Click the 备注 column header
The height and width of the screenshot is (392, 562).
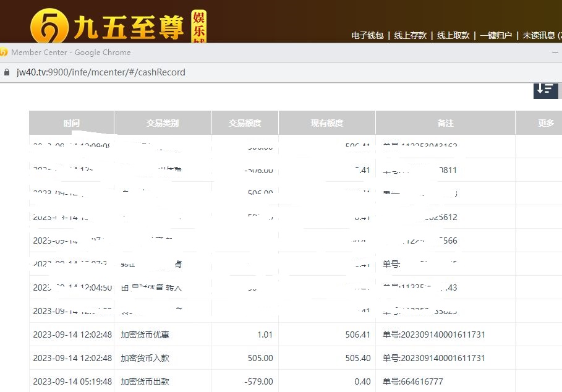point(445,123)
